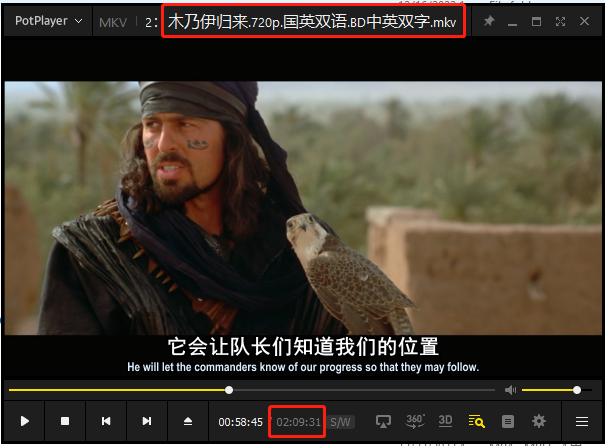Toggle total duration display 02:09:31
The image size is (605, 446).
click(x=298, y=422)
